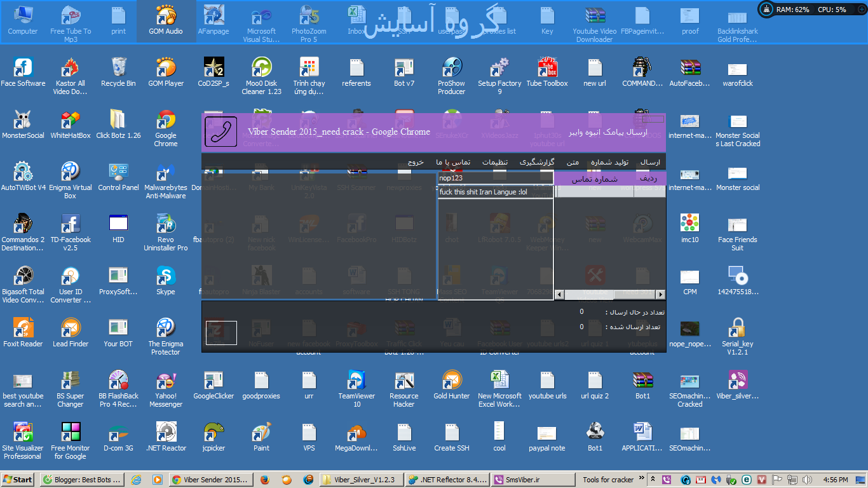Select the Computer desktop icon
Screen dimensions: 868x488
[x=23, y=21]
